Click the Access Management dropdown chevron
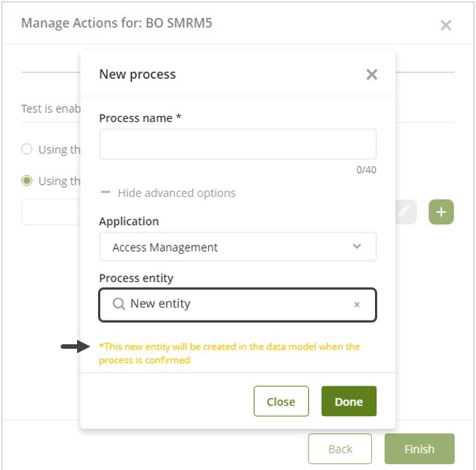The height and width of the screenshot is (470, 476). click(x=357, y=246)
